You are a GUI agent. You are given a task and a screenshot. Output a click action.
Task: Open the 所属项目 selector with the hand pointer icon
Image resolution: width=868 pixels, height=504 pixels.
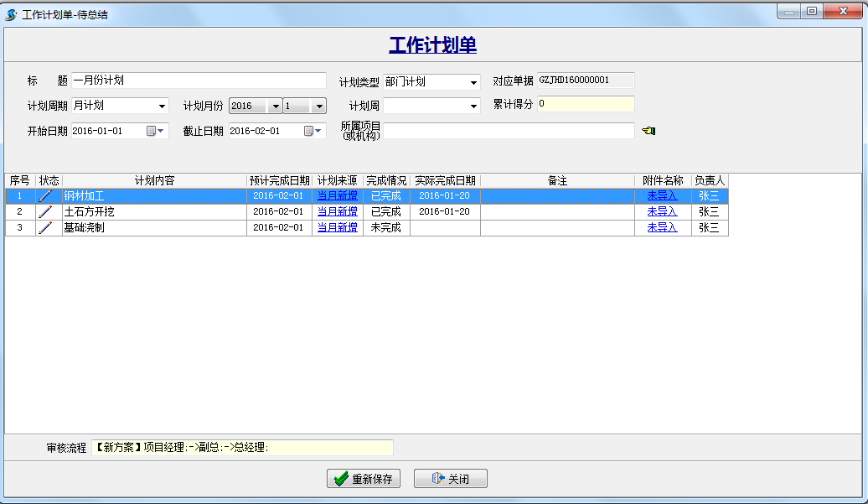click(648, 130)
